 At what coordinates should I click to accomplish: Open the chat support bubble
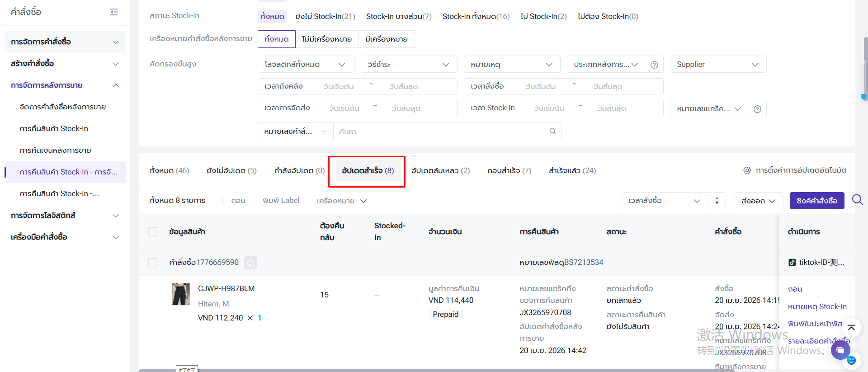pyautogui.click(x=840, y=350)
